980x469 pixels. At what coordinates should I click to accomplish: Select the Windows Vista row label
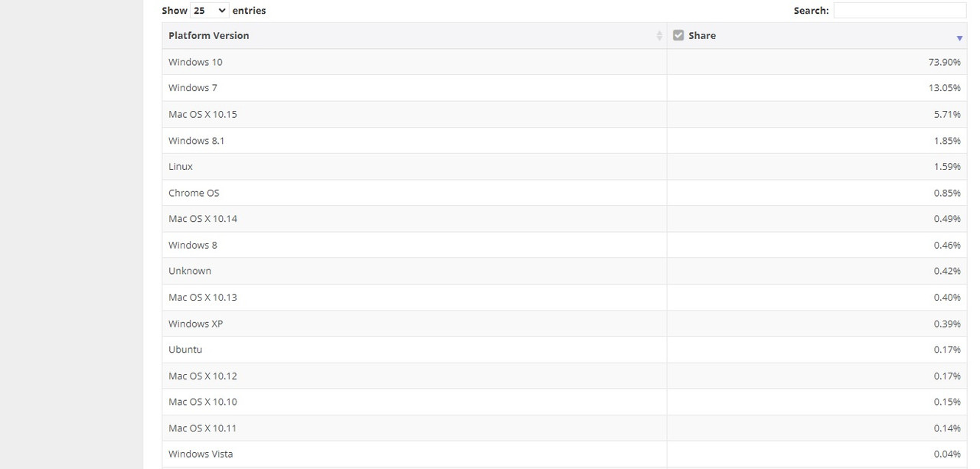click(x=201, y=454)
